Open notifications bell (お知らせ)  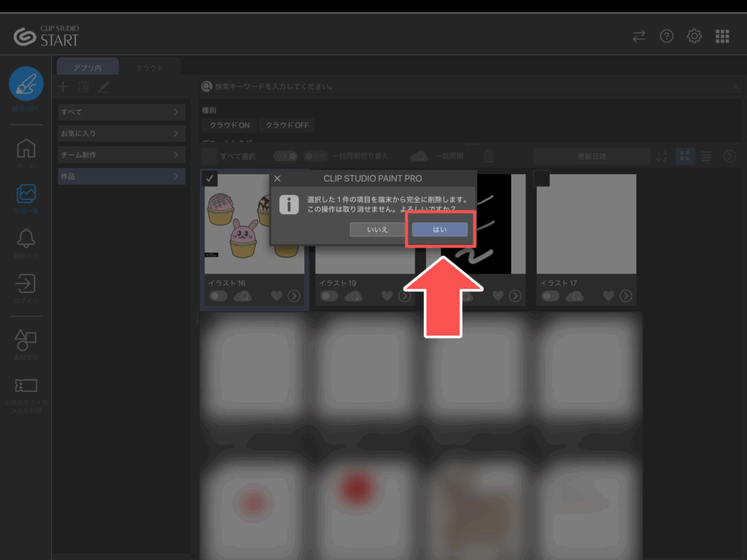pos(26,238)
